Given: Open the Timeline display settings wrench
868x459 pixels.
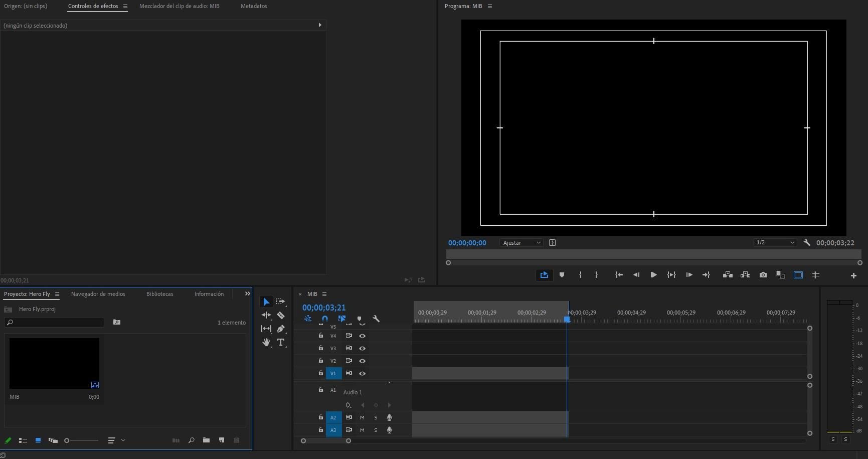Looking at the screenshot, I should click(377, 319).
